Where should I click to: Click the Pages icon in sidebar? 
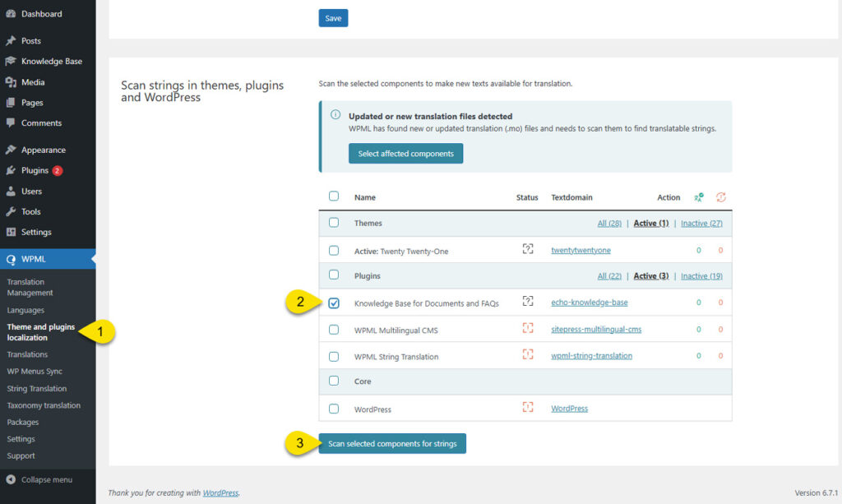11,103
